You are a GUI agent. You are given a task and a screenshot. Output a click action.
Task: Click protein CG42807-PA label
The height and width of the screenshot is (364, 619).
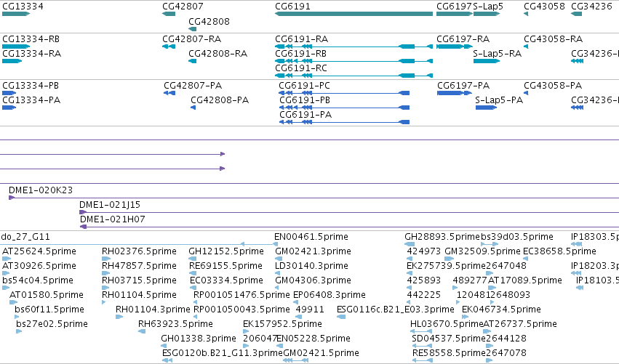[x=193, y=86]
